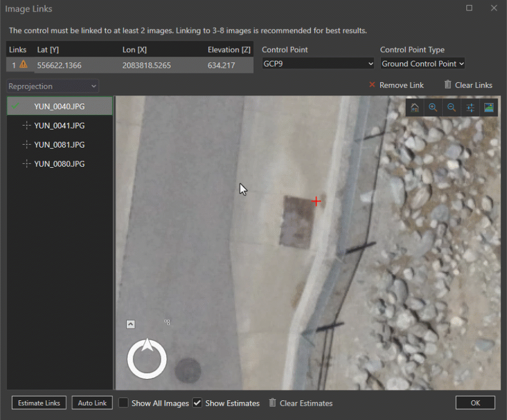Enable the Show All Images checkbox

(123, 403)
